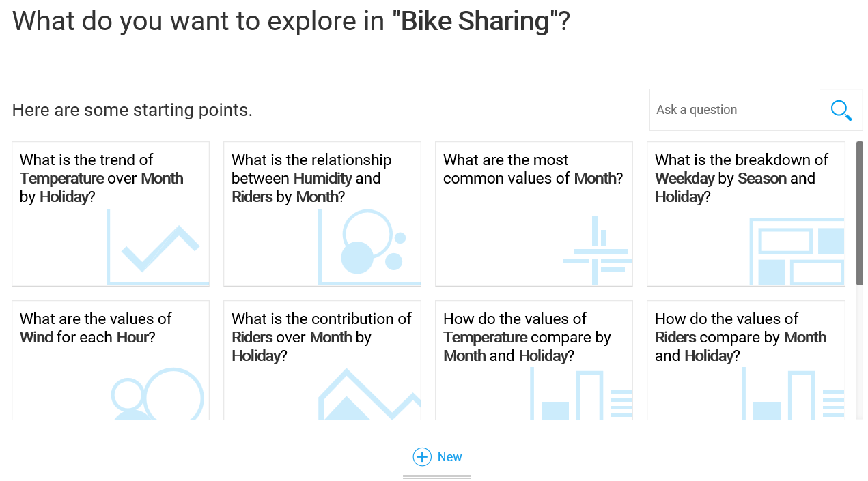
Task: Click the search magnifier icon
Action: pyautogui.click(x=841, y=111)
